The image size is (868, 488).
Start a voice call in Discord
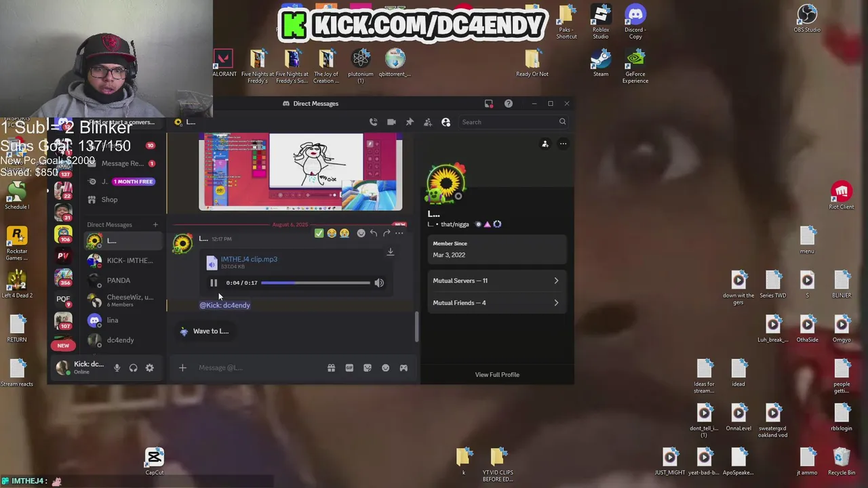click(x=373, y=122)
